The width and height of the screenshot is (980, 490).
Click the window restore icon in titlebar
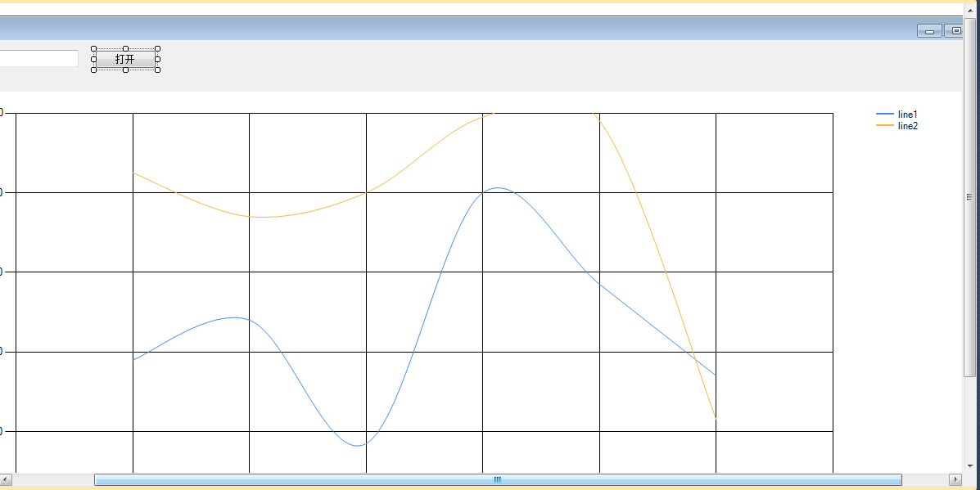[954, 31]
